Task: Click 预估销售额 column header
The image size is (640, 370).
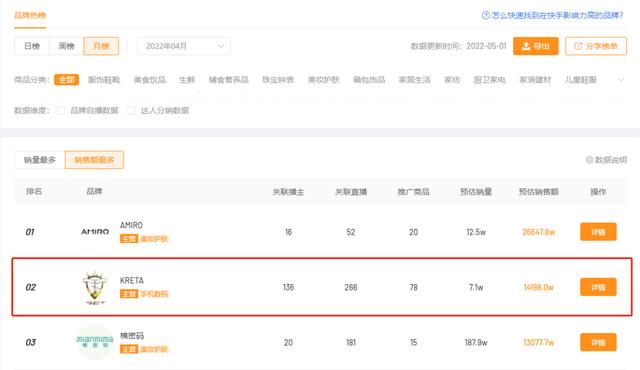Action: (x=538, y=192)
